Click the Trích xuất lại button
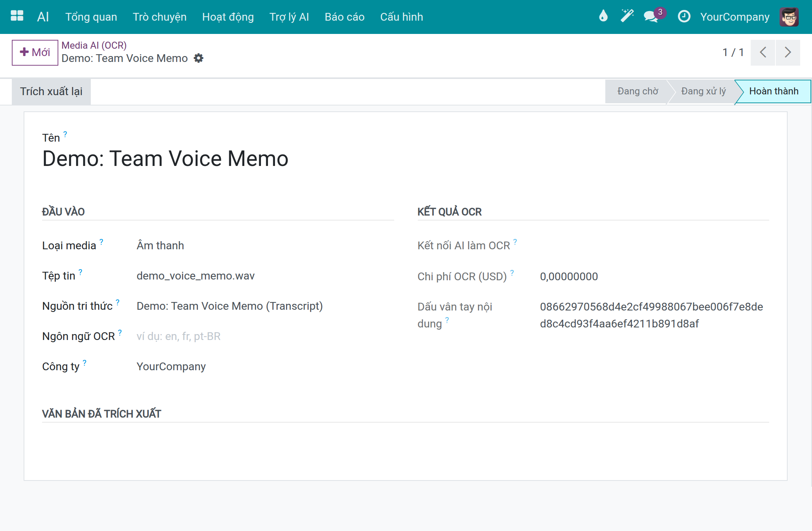The image size is (812, 531). [x=51, y=91]
